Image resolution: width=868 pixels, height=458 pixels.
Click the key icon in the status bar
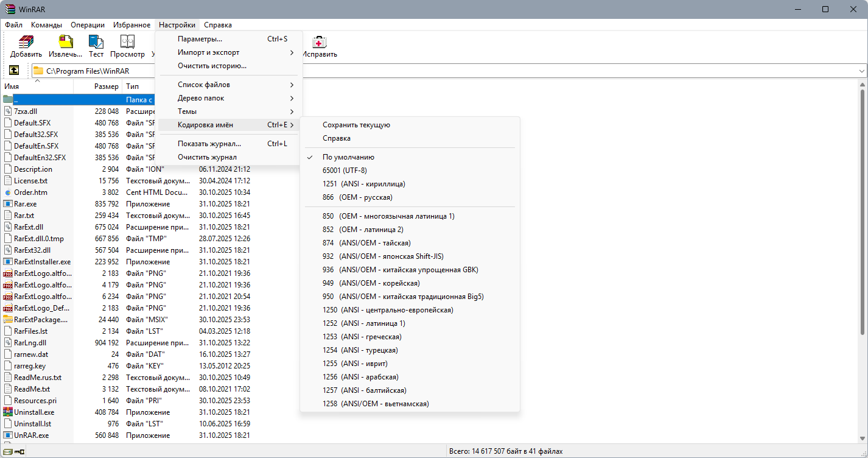point(19,451)
